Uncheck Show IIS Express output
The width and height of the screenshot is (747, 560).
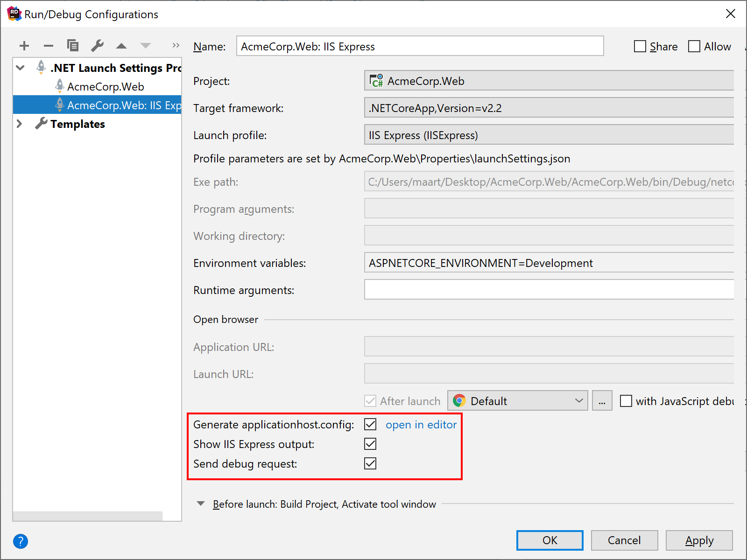pos(370,444)
